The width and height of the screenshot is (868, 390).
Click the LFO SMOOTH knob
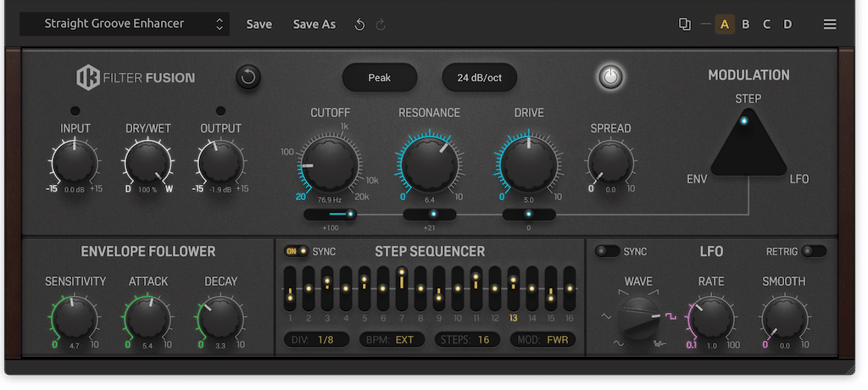[x=784, y=319]
